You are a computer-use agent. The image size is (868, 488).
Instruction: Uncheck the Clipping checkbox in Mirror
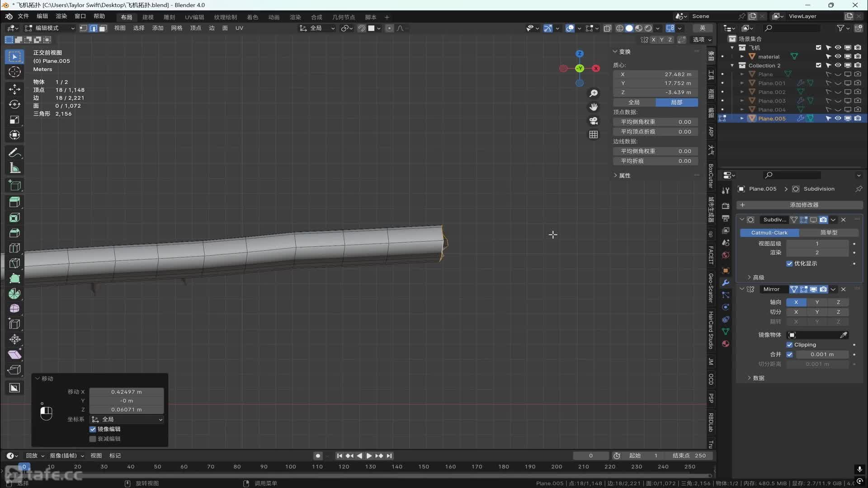(x=789, y=345)
